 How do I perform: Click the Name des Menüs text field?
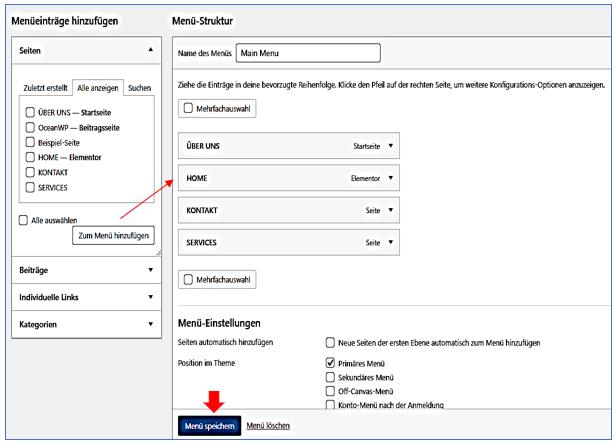308,53
